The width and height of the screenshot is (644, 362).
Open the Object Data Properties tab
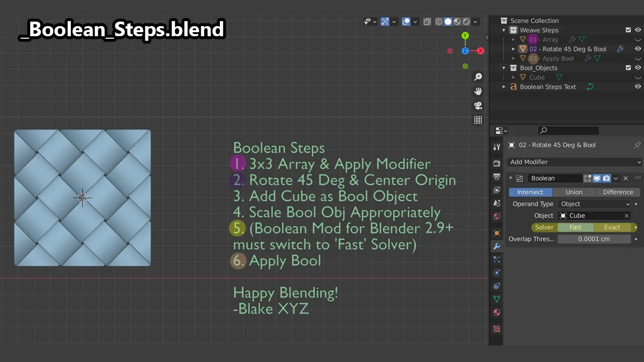click(497, 299)
